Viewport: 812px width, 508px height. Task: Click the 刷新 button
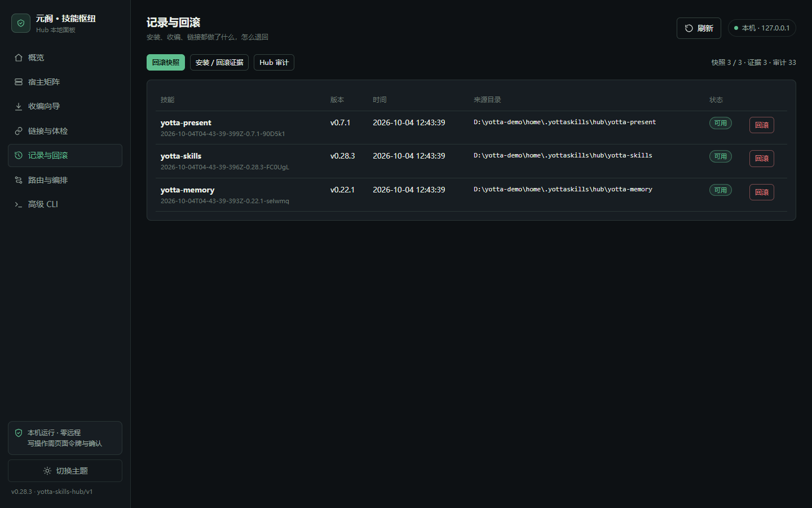pyautogui.click(x=699, y=28)
